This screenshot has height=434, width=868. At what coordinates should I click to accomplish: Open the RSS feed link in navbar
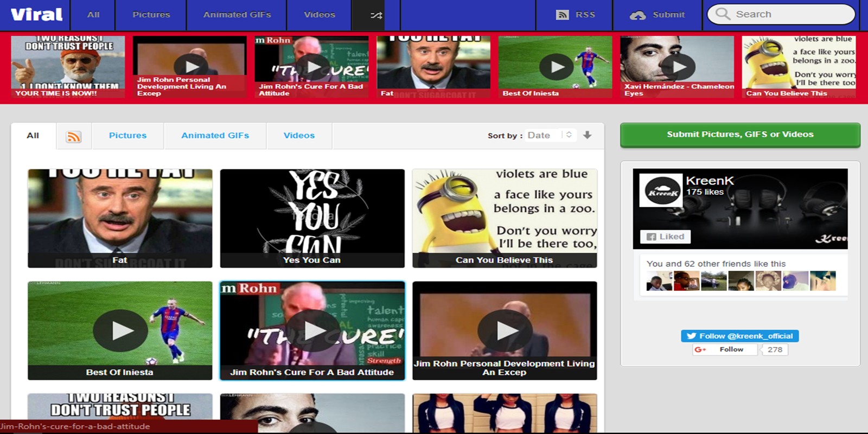tap(575, 15)
